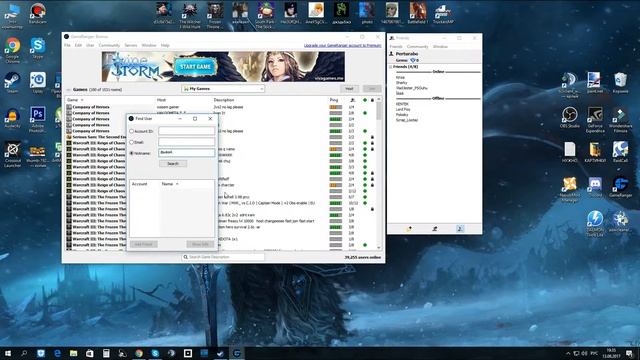The height and width of the screenshot is (360, 640).
Task: Open Adobe Photoshop desktop shortcut
Action: (38, 119)
